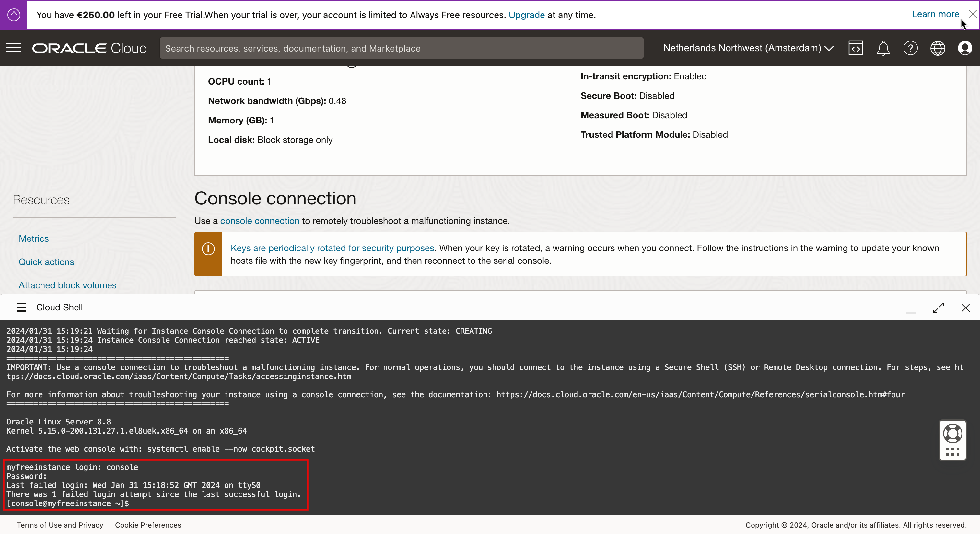Click the Learn more link
980x534 pixels.
(935, 14)
